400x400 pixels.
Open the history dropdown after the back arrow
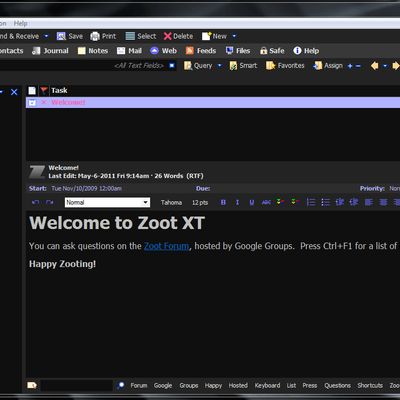pos(385,66)
